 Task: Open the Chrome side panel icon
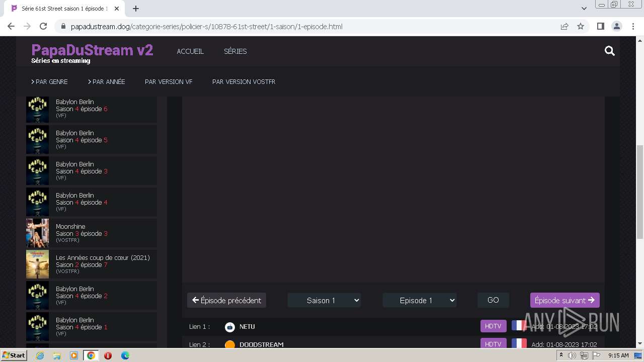tap(600, 26)
